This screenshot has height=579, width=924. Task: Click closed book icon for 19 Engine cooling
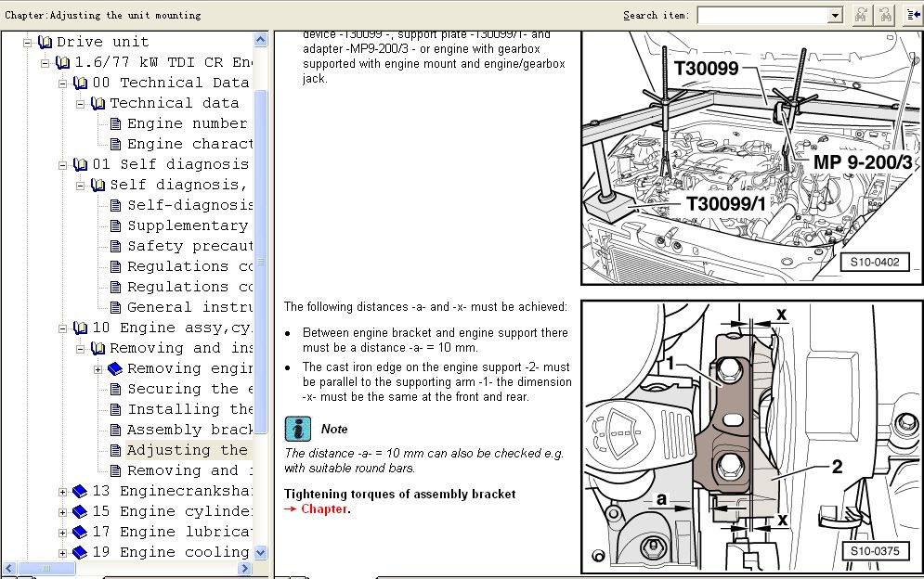pyautogui.click(x=80, y=552)
